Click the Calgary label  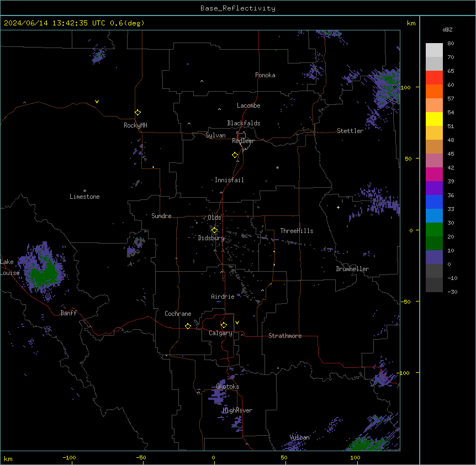(221, 333)
